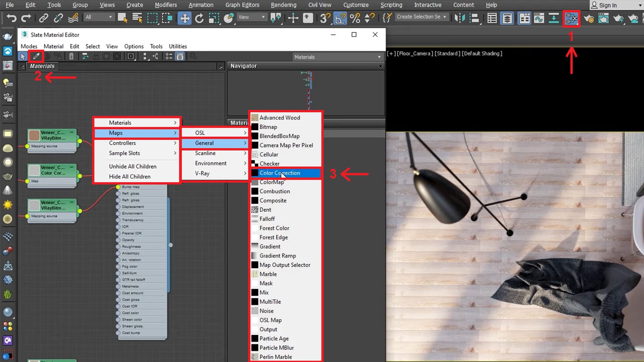Click Unhide All Children in context menu
644x362 pixels.
tap(132, 166)
